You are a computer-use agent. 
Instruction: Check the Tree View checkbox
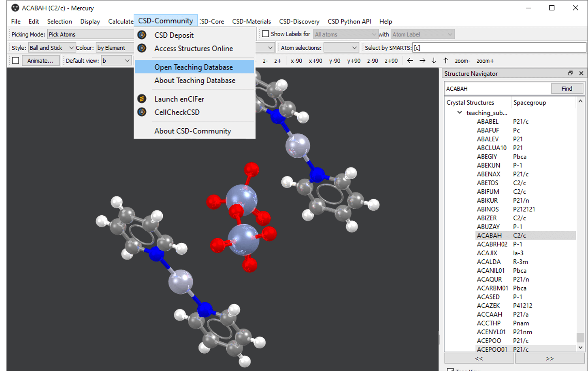(451, 369)
